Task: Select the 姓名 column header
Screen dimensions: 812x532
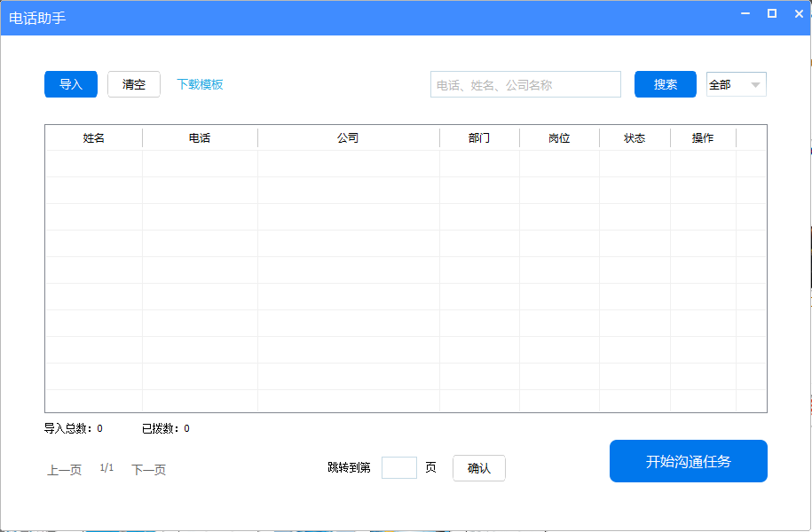Action: point(94,138)
